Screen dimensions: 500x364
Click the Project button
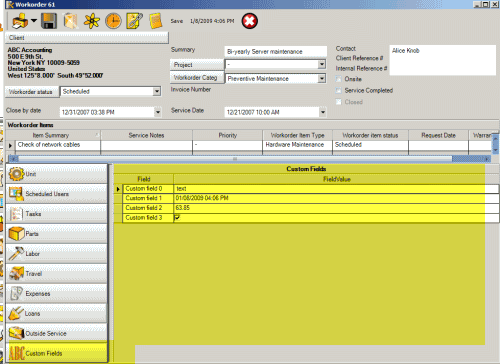(x=197, y=65)
